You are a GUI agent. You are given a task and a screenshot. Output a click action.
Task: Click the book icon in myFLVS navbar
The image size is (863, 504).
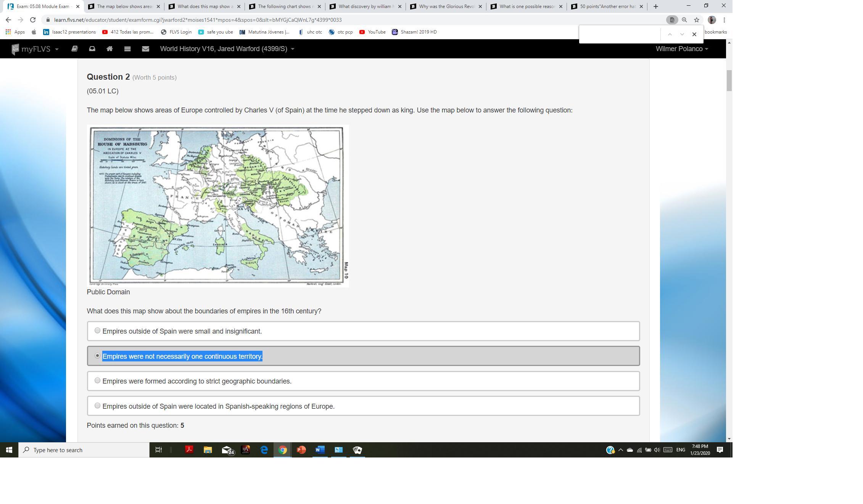(x=74, y=49)
